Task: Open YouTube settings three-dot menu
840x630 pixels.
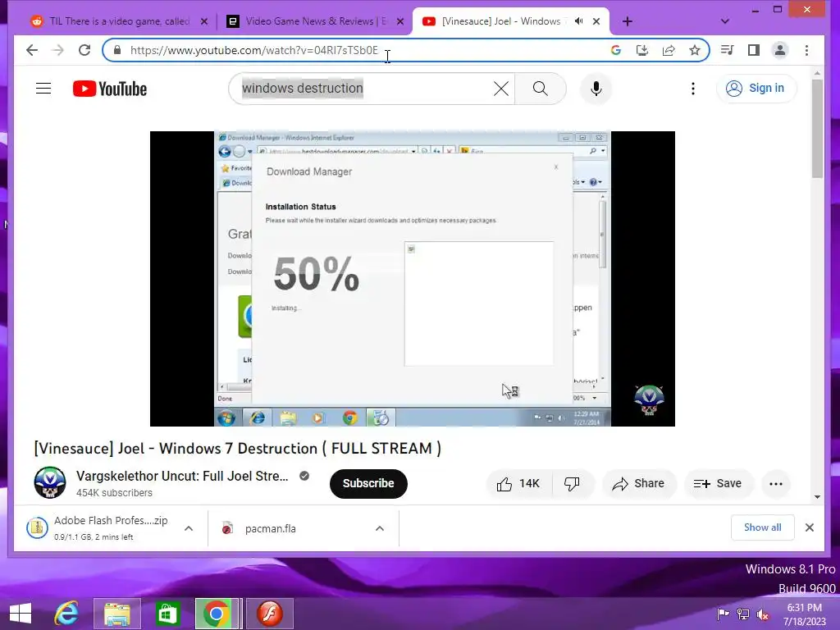Action: 693,89
